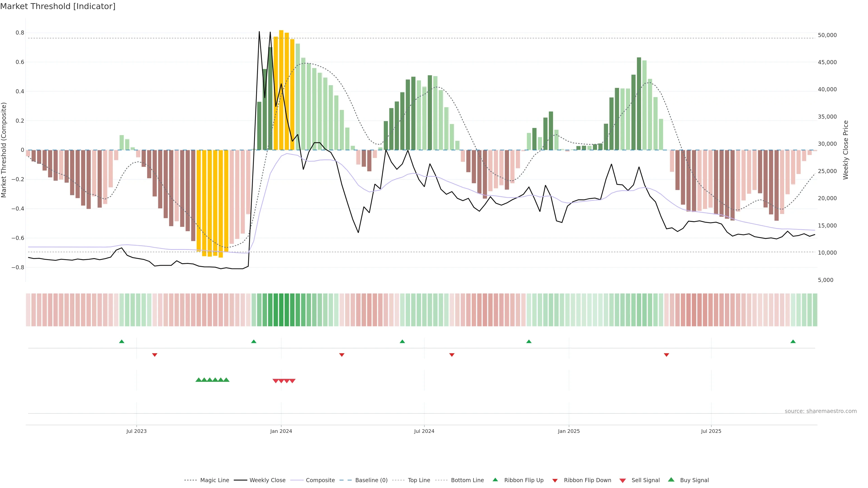This screenshot has width=868, height=488.
Task: Hide the Bottom Line series via legend
Action: (x=467, y=480)
